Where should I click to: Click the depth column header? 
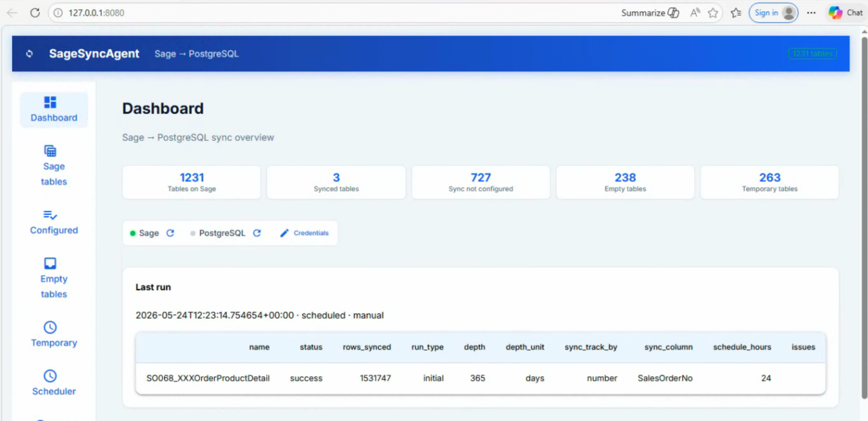(x=474, y=347)
